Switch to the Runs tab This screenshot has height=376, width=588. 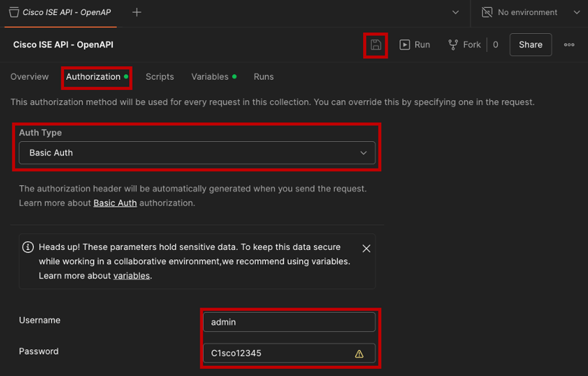(263, 77)
